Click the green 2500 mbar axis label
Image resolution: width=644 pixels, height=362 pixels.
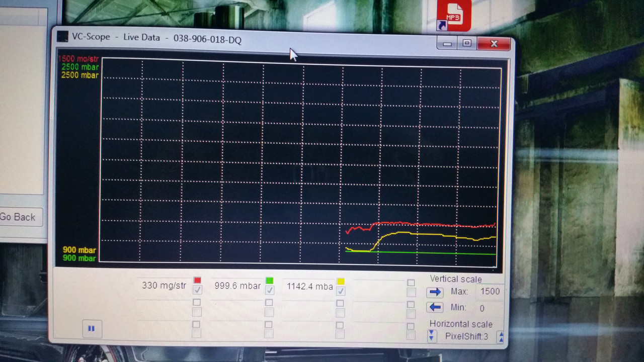[x=80, y=67]
